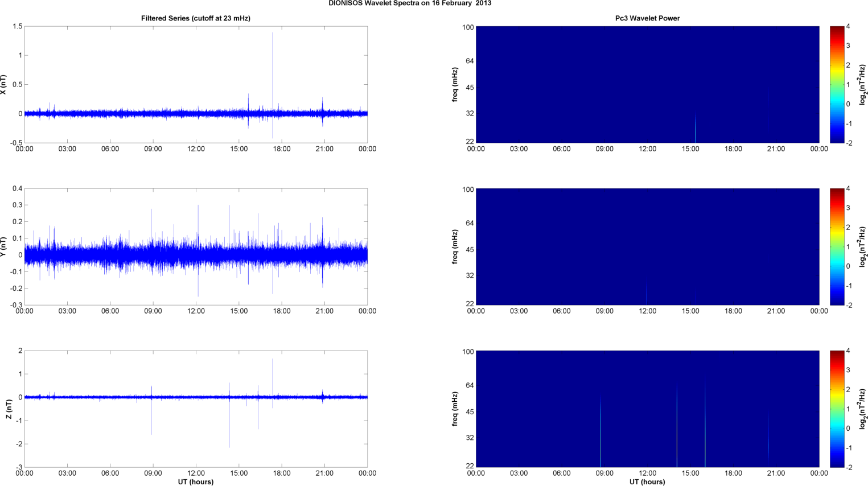Click the "-0.3" tick on the Y (nT) axis

[15, 305]
